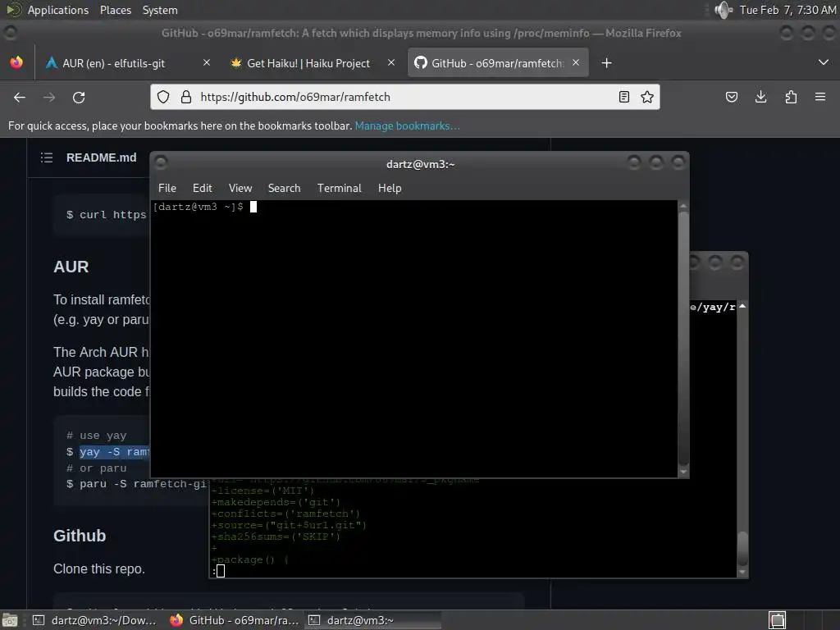Close the AUR elfutils-git tab
The width and height of the screenshot is (840, 630).
207,62
